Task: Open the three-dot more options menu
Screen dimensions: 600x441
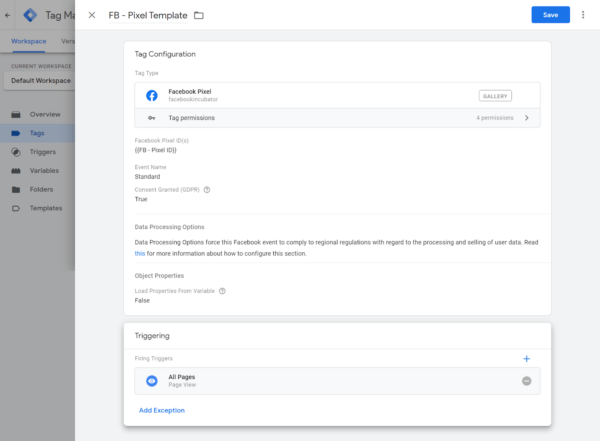Action: [x=583, y=15]
